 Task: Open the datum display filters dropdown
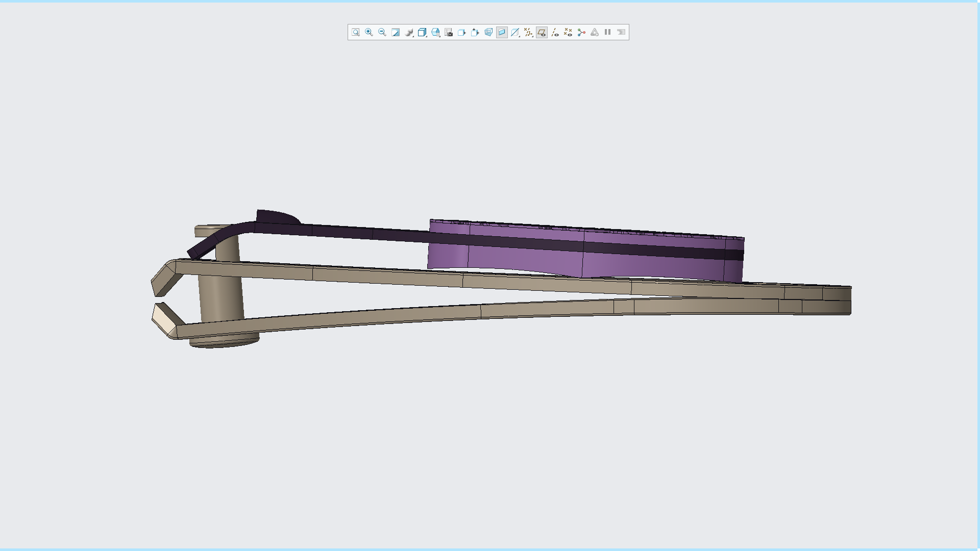coord(529,32)
